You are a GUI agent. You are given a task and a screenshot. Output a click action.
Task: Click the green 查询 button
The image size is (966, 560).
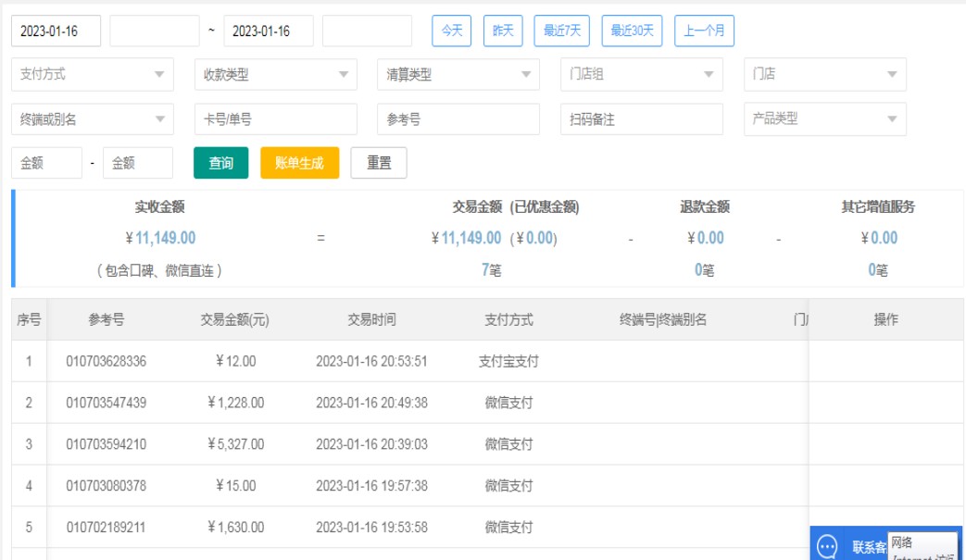(220, 163)
